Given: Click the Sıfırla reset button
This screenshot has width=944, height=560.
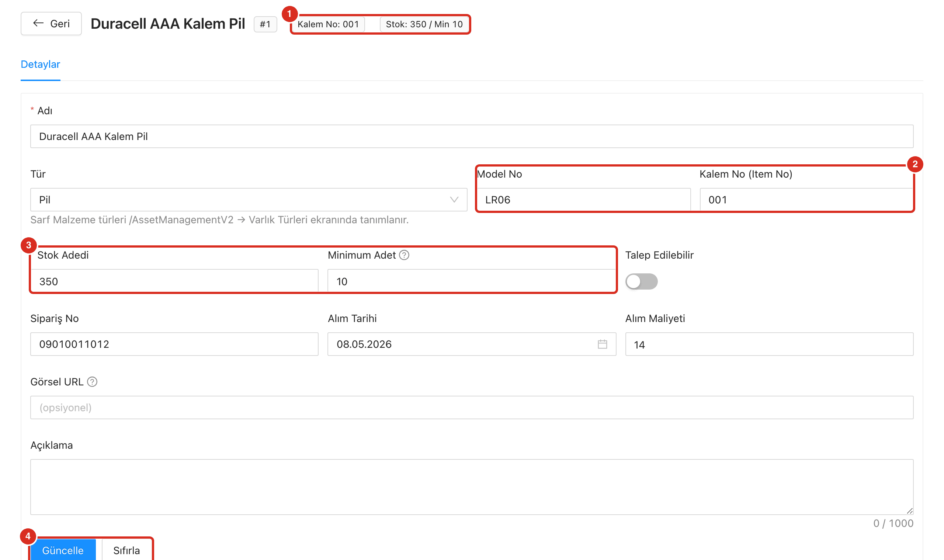Looking at the screenshot, I should coord(126,550).
